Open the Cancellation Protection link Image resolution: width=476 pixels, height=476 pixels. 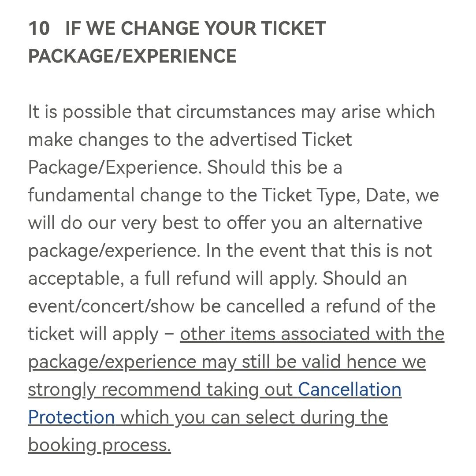tap(350, 390)
